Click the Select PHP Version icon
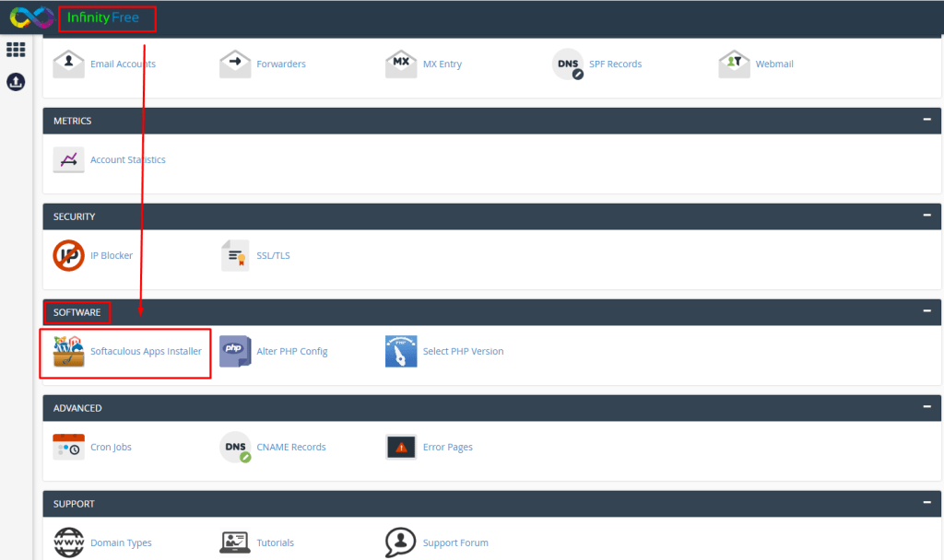This screenshot has height=560, width=944. [x=401, y=351]
